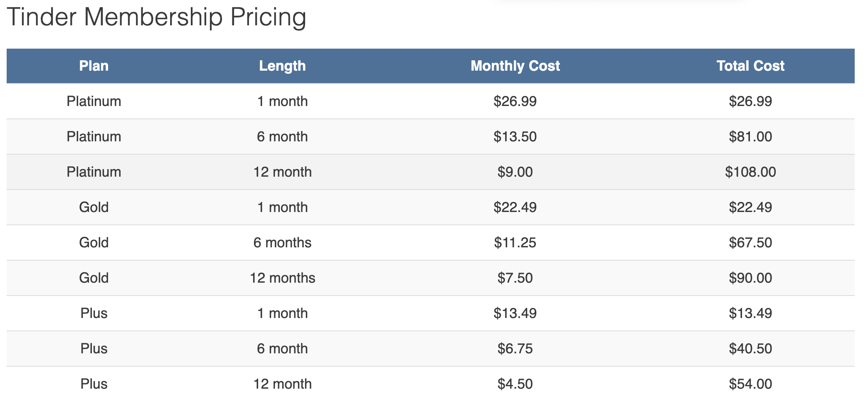Click the $4.50 monthly cost cell
Viewport: 868px width, 419px height.
pos(515,384)
